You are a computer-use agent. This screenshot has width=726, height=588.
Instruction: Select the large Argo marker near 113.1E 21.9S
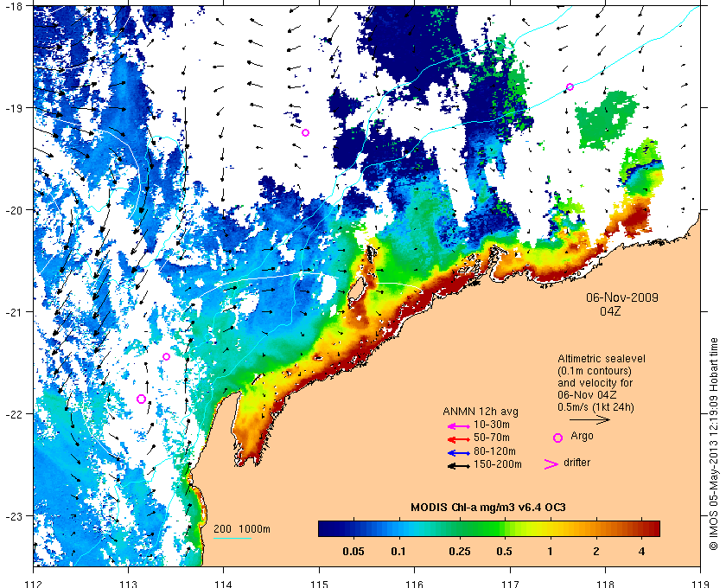[142, 399]
